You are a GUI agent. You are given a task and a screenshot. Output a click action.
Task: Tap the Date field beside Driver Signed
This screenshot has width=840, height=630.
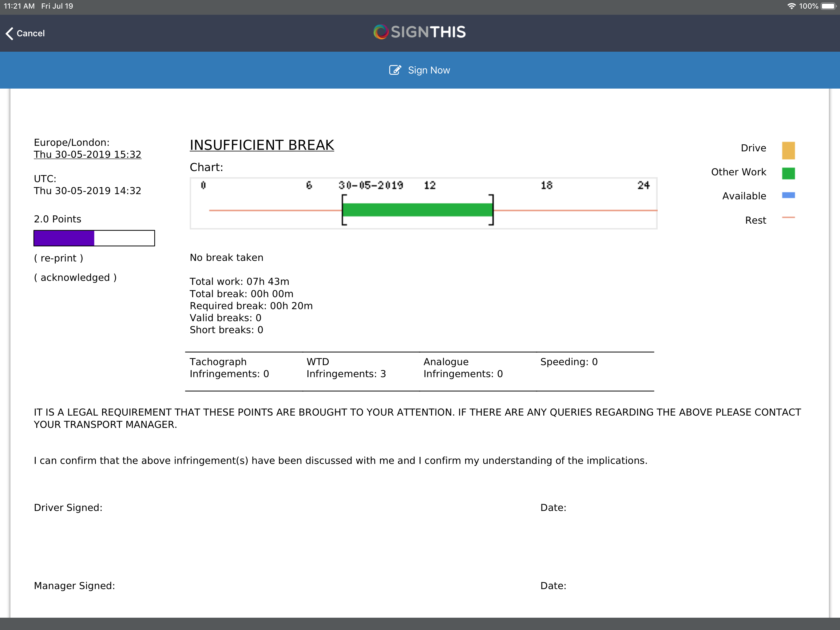point(553,508)
